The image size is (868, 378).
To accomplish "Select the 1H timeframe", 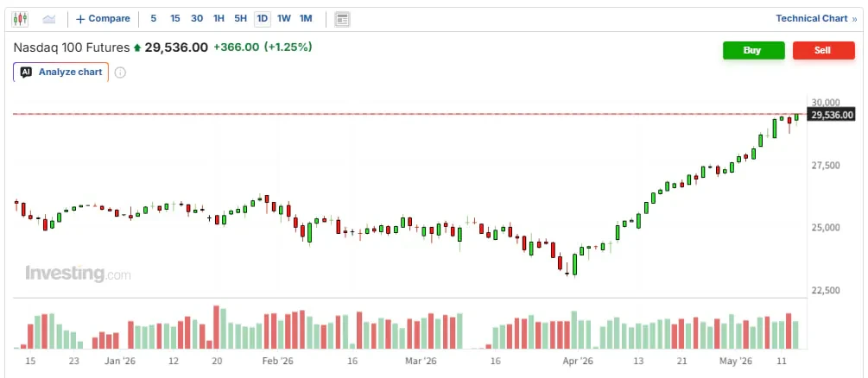I will tap(219, 19).
